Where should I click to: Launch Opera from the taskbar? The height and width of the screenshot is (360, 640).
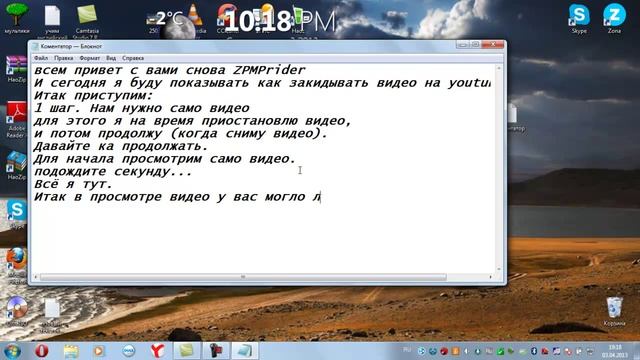pos(42,351)
